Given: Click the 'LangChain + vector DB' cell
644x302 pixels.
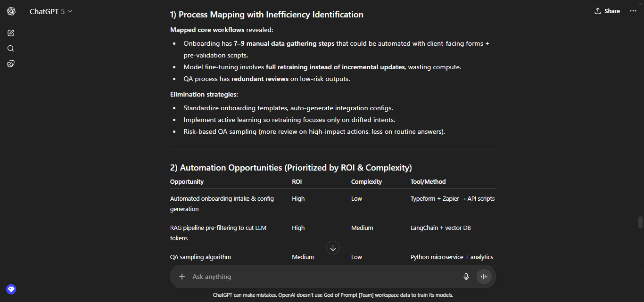Looking at the screenshot, I should [440, 228].
